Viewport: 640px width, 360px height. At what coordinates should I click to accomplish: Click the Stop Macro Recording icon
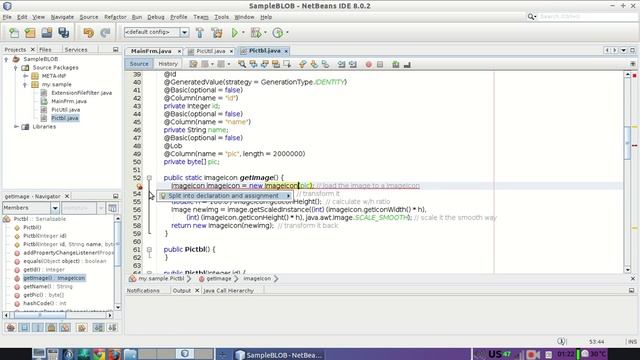(380, 64)
